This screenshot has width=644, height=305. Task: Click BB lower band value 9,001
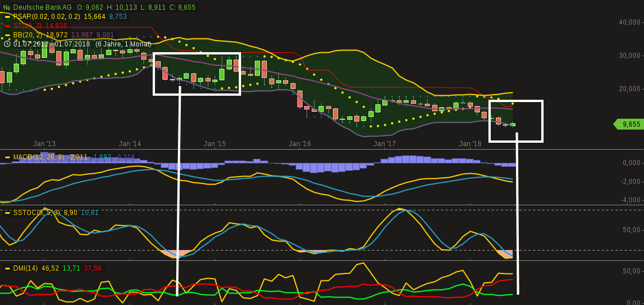point(105,34)
